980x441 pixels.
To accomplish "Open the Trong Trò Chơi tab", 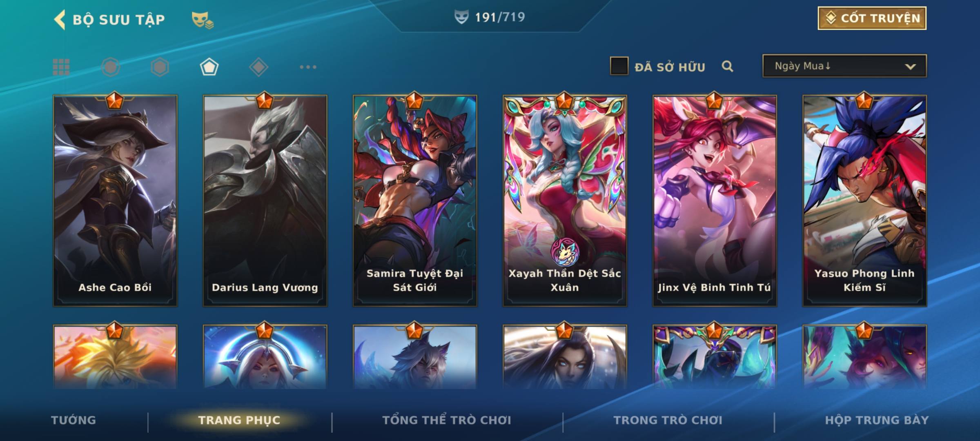I will pyautogui.click(x=668, y=420).
